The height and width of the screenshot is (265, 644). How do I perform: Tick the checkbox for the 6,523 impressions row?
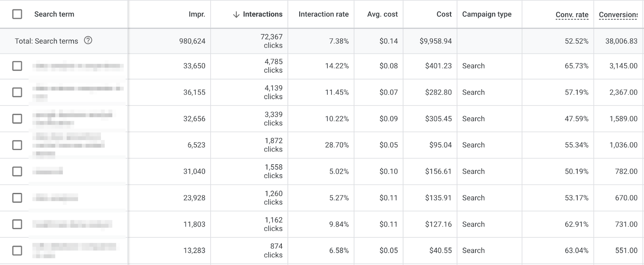[x=17, y=145]
